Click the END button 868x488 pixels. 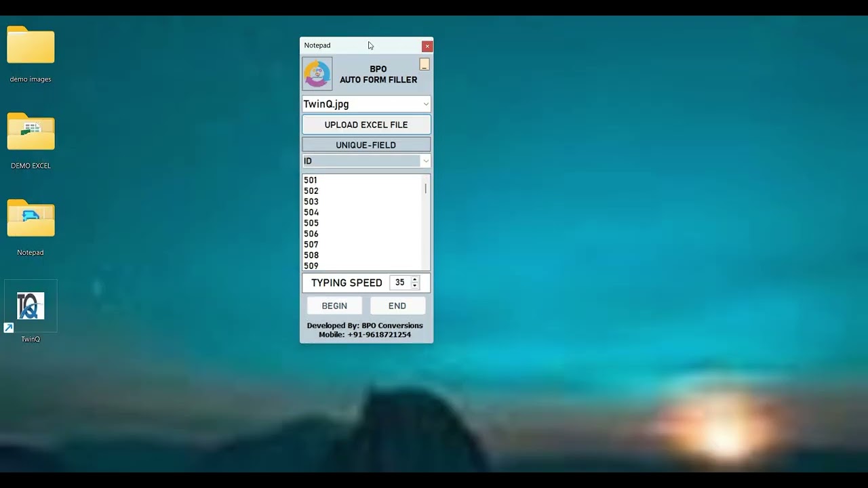397,306
